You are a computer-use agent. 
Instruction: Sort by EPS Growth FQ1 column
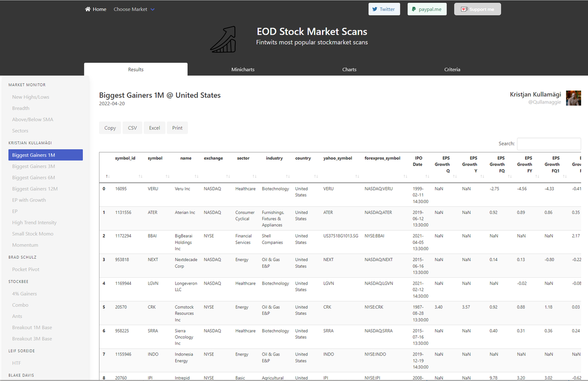pyautogui.click(x=555, y=167)
